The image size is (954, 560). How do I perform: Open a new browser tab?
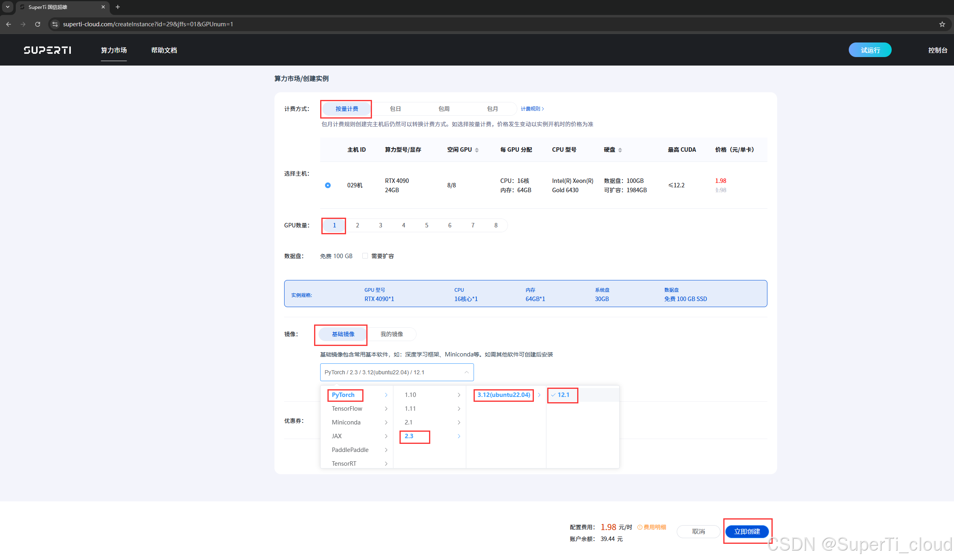pyautogui.click(x=118, y=7)
